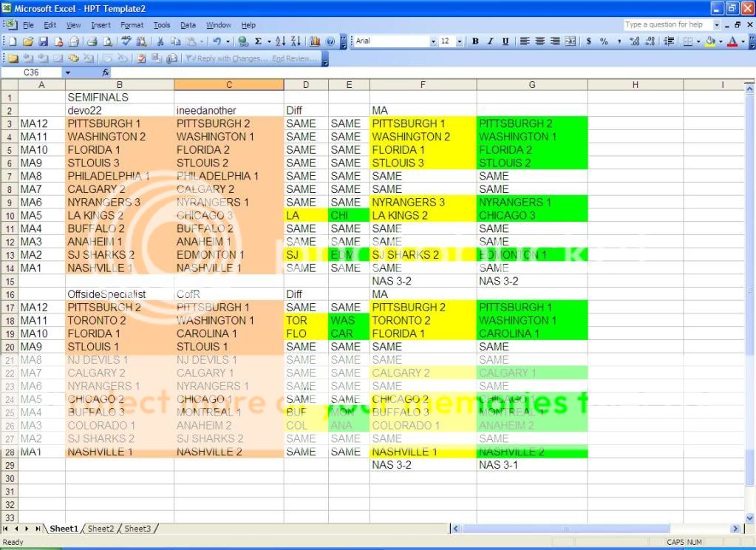This screenshot has height=550, width=756.
Task: Open the font size 12 dropdown
Action: tap(460, 41)
